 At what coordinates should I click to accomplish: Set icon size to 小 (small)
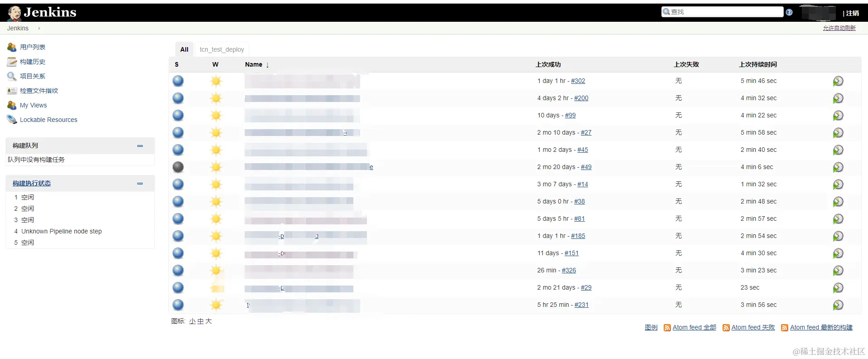pos(192,321)
